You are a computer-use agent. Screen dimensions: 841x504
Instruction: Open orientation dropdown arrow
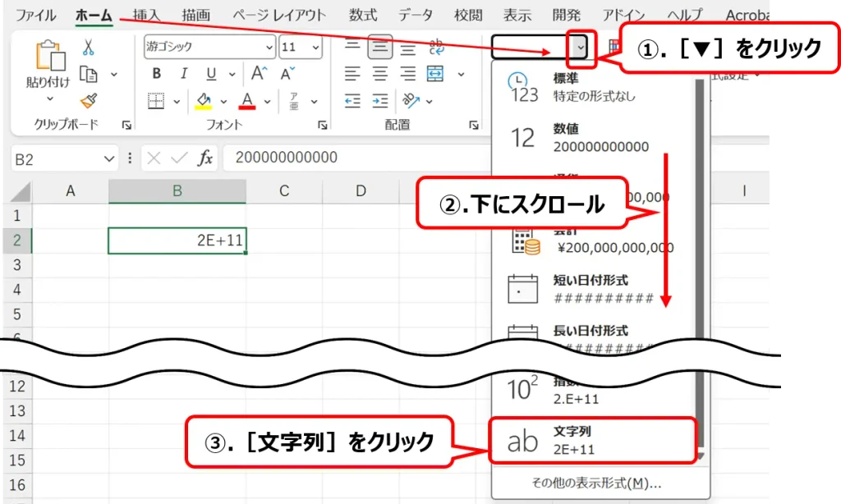(x=429, y=101)
